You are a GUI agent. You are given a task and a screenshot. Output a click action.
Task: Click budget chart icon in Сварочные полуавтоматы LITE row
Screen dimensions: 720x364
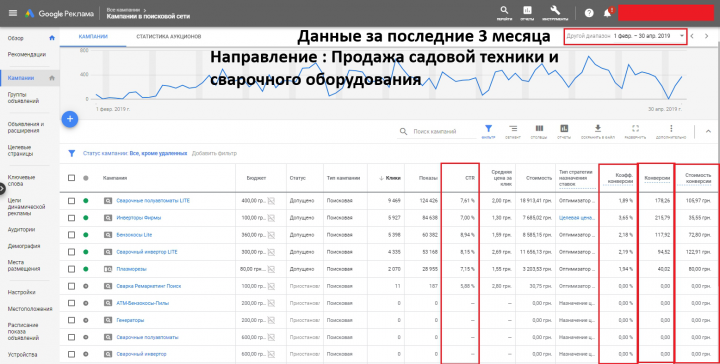tap(271, 201)
